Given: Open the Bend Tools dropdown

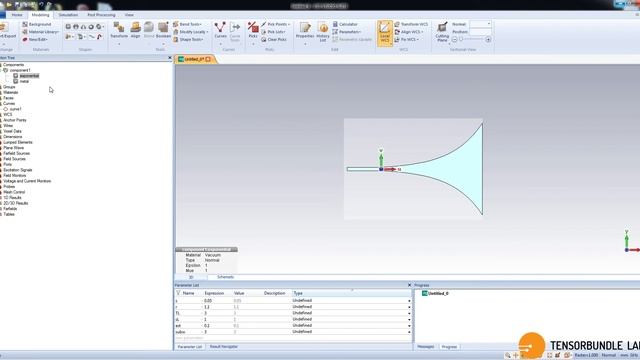Looking at the screenshot, I should point(188,24).
